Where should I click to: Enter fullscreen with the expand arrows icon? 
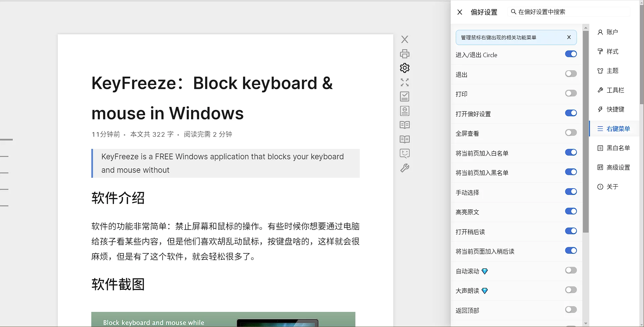tap(404, 82)
